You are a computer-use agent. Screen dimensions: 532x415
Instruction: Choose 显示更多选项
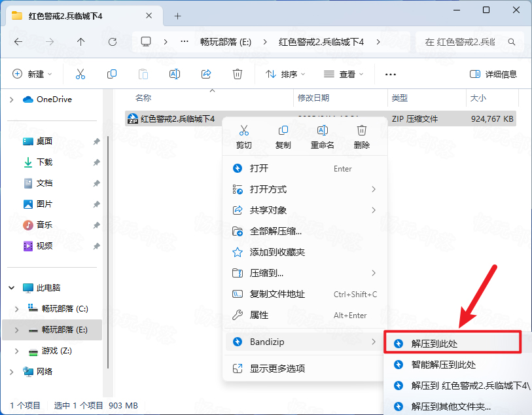[305, 369]
